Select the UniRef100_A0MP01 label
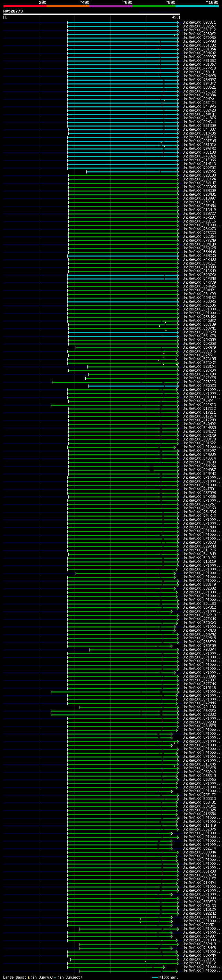Screen dimensions: 222x980 coord(199,99)
